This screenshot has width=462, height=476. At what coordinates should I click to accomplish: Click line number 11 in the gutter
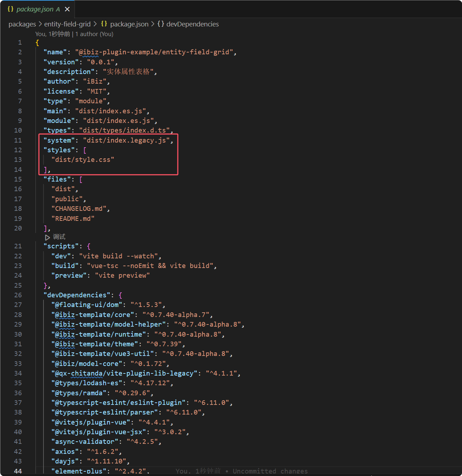[18, 140]
